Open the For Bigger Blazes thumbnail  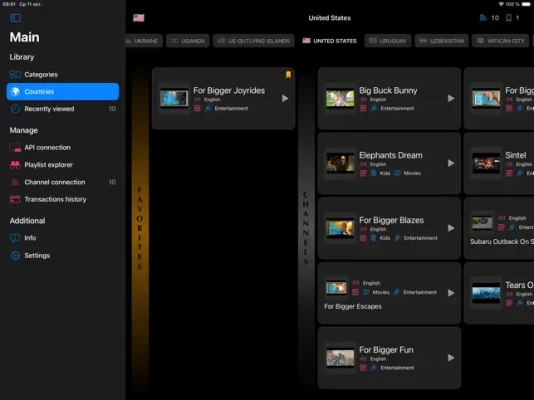click(340, 228)
